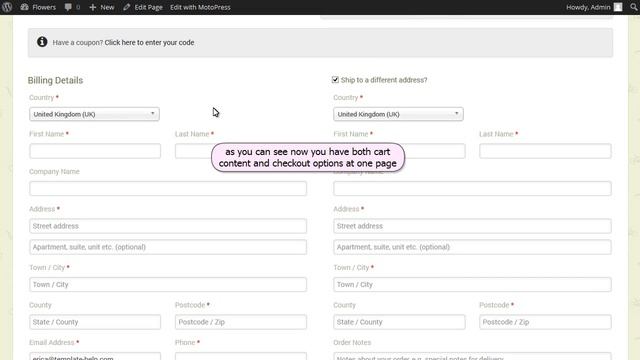The height and width of the screenshot is (360, 640).
Task: Open the shipping Country dropdown
Action: [x=398, y=114]
